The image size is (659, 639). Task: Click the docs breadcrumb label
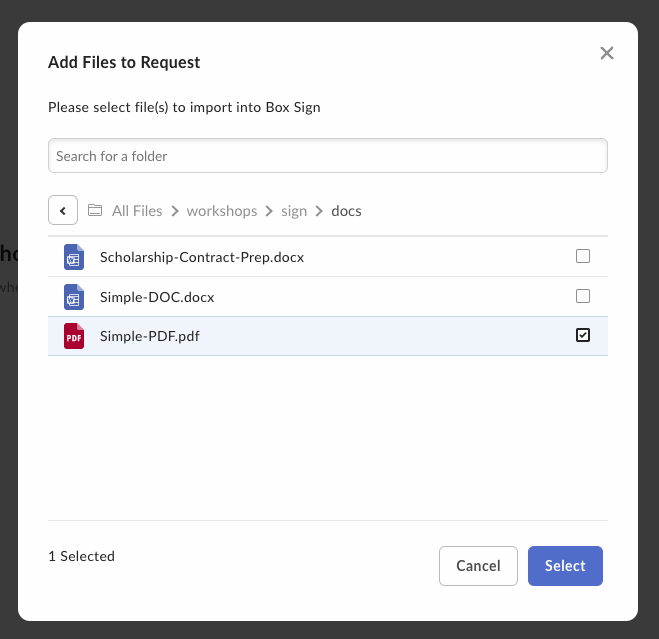(347, 211)
